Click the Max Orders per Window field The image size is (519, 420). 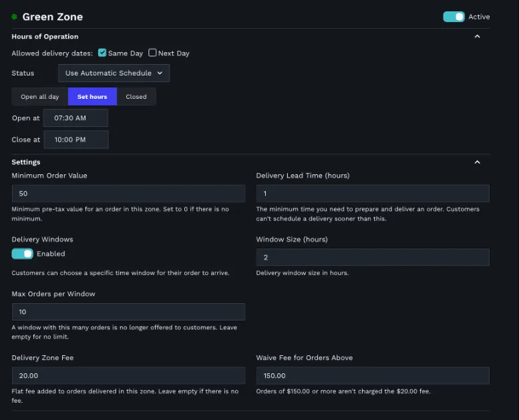[128, 312]
